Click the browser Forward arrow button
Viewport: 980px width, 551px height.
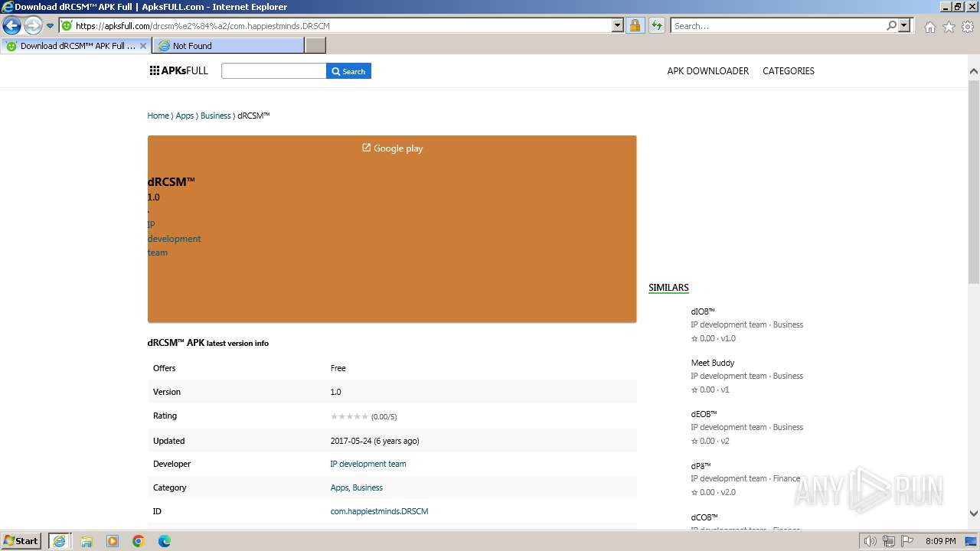(33, 26)
